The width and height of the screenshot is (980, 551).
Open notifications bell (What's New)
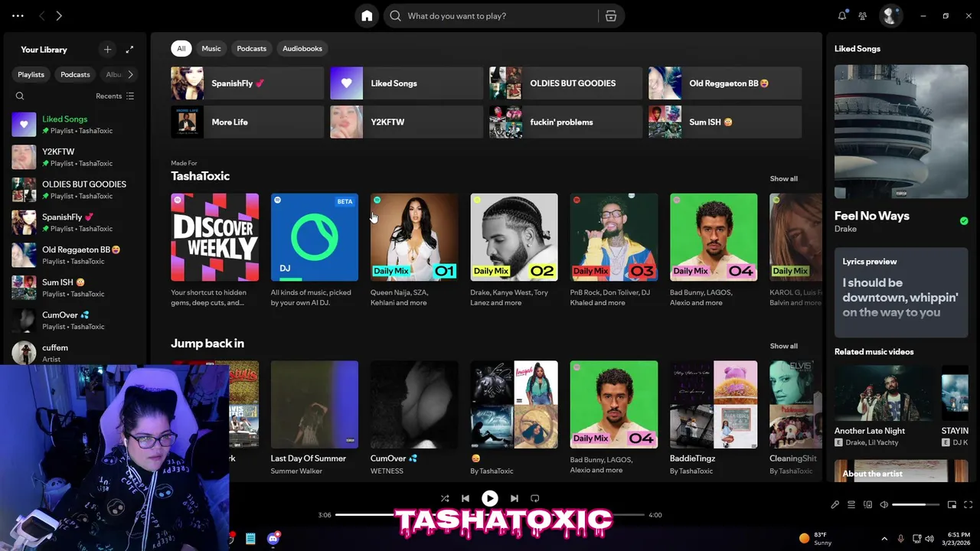[x=842, y=15]
